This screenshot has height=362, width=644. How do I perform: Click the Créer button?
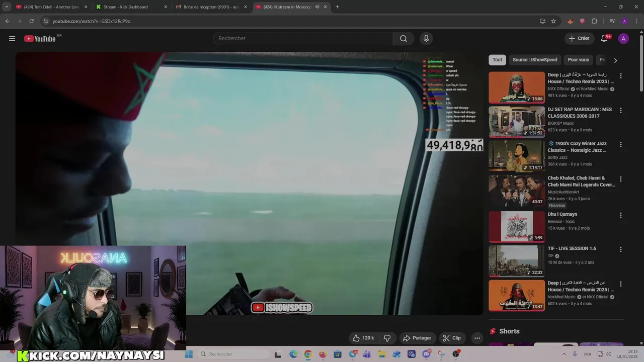coord(579,39)
